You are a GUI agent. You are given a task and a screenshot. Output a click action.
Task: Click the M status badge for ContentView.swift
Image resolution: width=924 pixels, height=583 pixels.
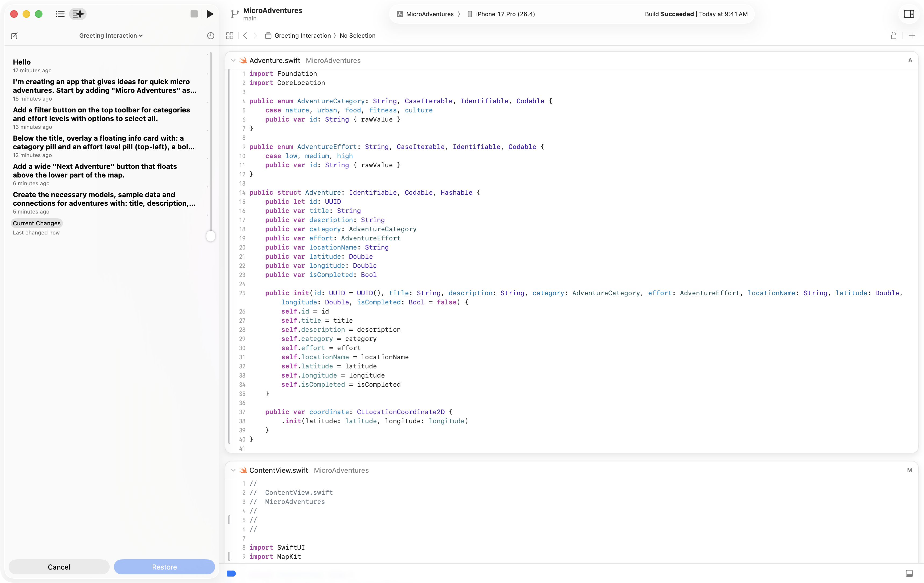(910, 471)
